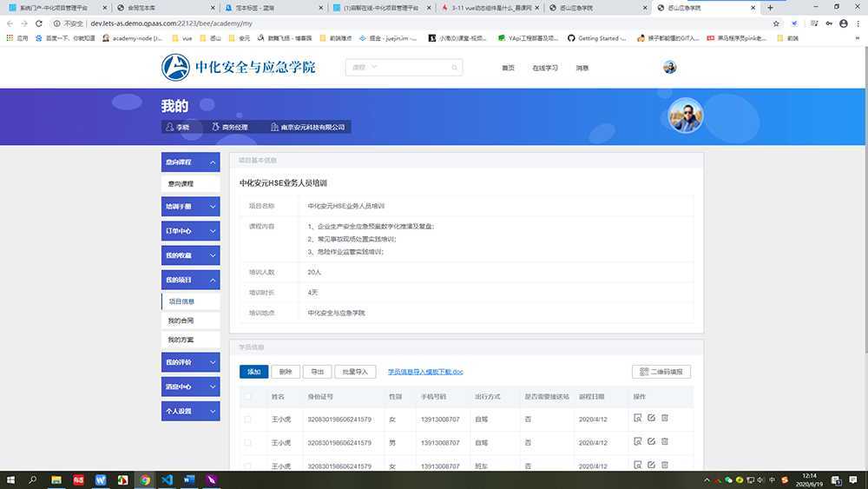
Task: Open 我的方案 in the sidebar
Action: click(x=190, y=340)
